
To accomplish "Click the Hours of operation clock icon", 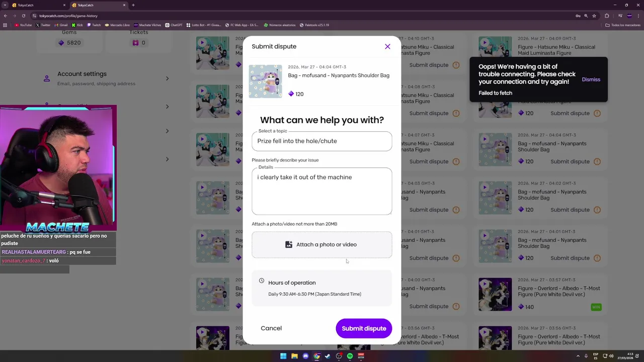I will [x=262, y=281].
